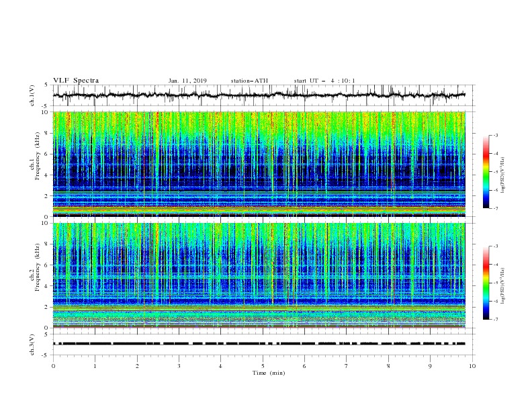
Task: Click the ch.1 spectrogram plot
Action: point(259,164)
